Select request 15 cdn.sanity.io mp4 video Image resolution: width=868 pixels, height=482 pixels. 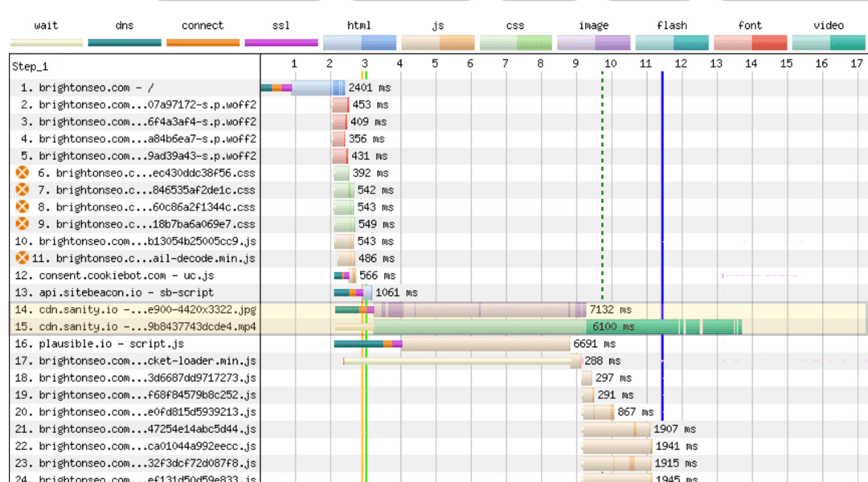pyautogui.click(x=135, y=326)
